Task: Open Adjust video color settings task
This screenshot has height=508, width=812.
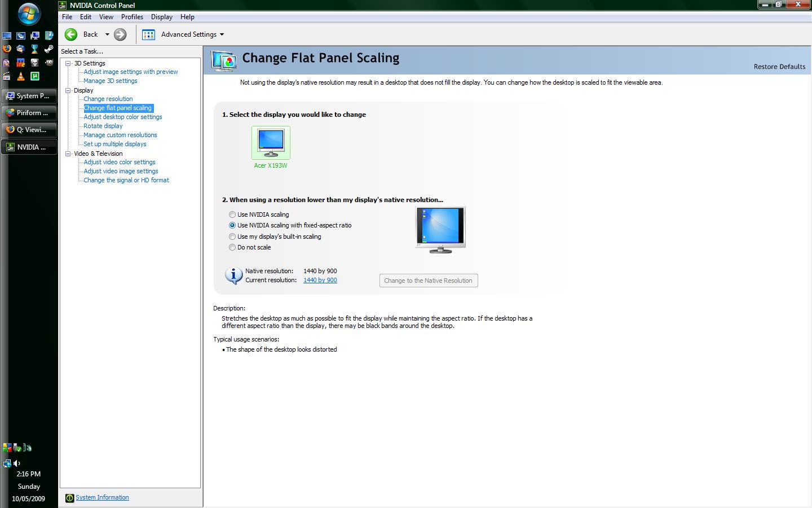Action: tap(120, 162)
